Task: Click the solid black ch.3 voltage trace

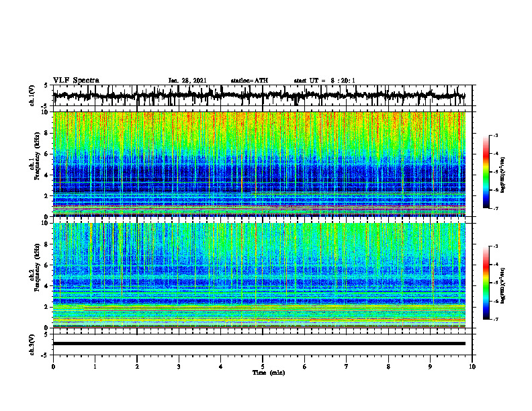Action: pyautogui.click(x=259, y=344)
